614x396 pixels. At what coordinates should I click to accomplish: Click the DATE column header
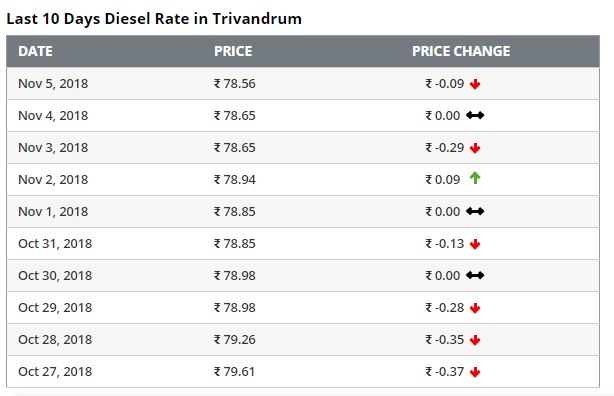[35, 51]
